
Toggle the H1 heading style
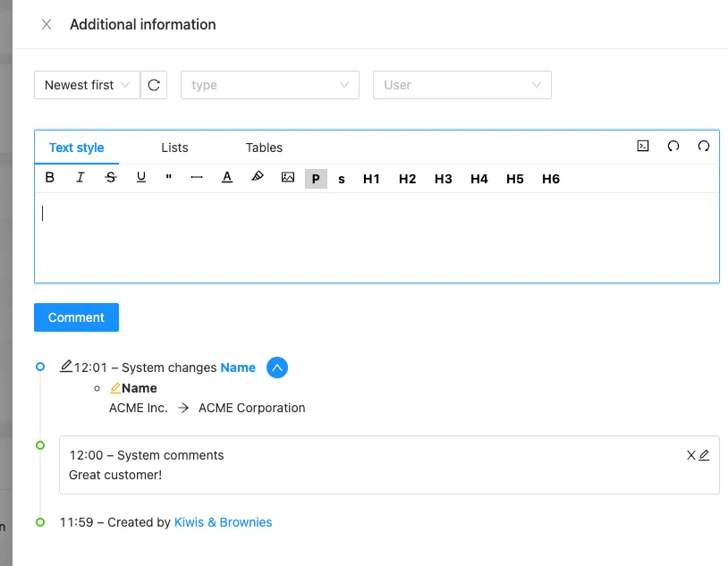coord(371,179)
